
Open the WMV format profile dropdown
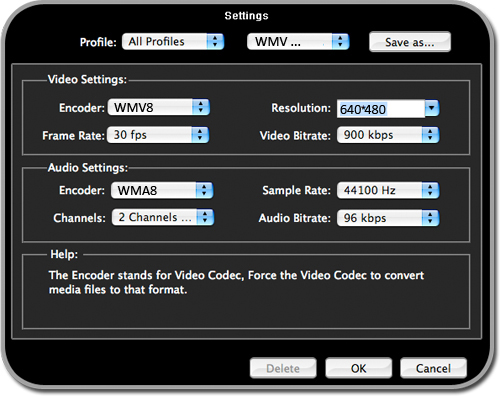point(298,42)
